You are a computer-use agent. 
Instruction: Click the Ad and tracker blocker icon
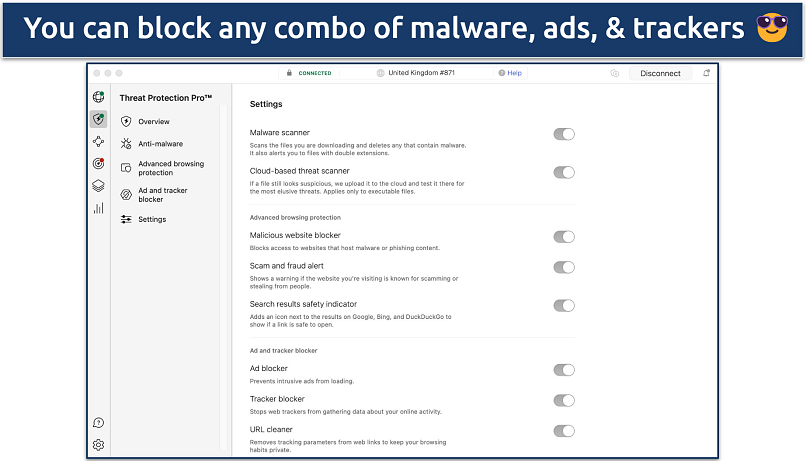[126, 194]
